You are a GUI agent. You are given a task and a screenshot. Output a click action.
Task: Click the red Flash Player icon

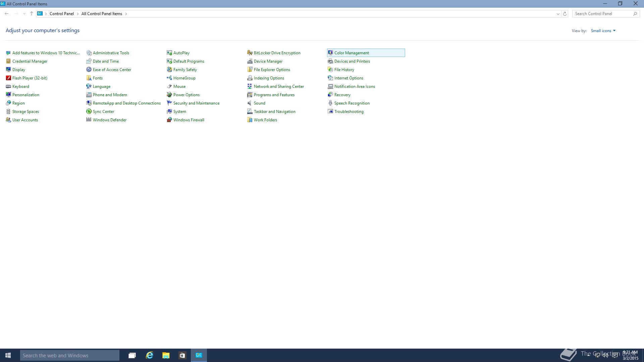coord(8,78)
